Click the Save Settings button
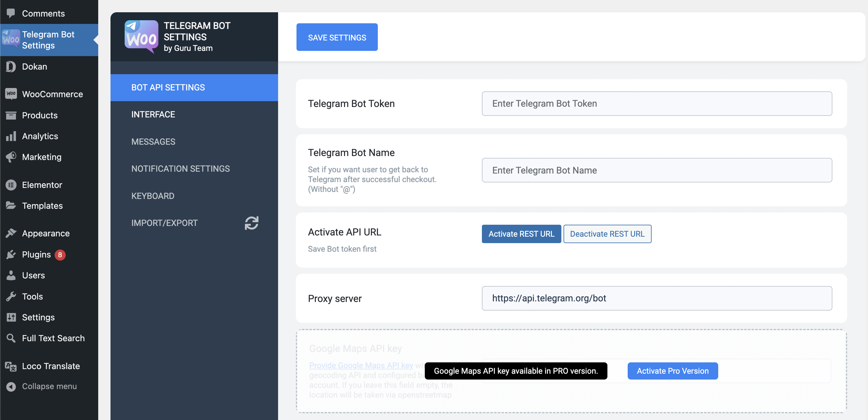The width and height of the screenshot is (868, 420). [x=337, y=37]
